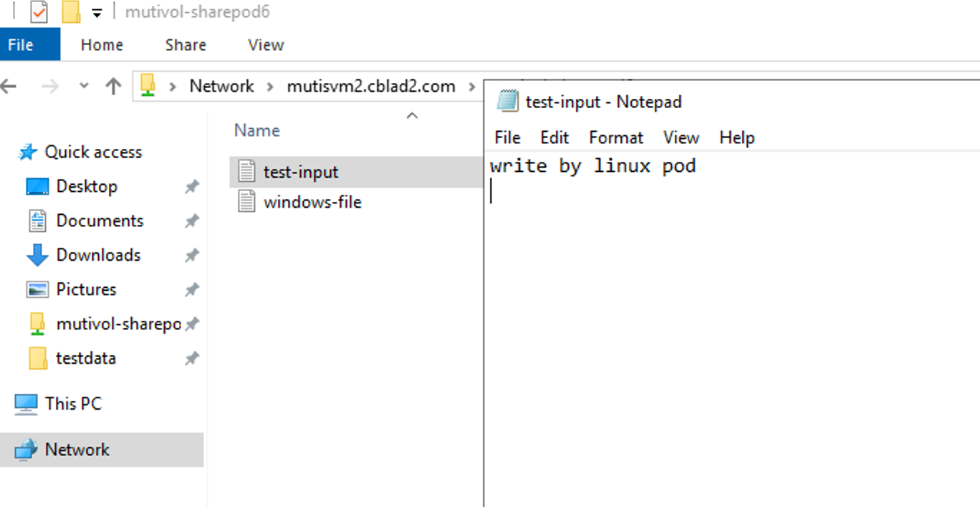Image resolution: width=980 pixels, height=507 pixels.
Task: Expand the chevron after mutisvm2.cblad2.com
Action: coord(471,87)
